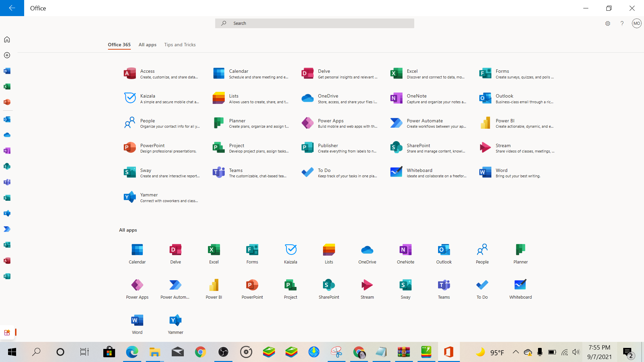Go back with the blue arrow button
The width and height of the screenshot is (644, 362).
(x=12, y=8)
